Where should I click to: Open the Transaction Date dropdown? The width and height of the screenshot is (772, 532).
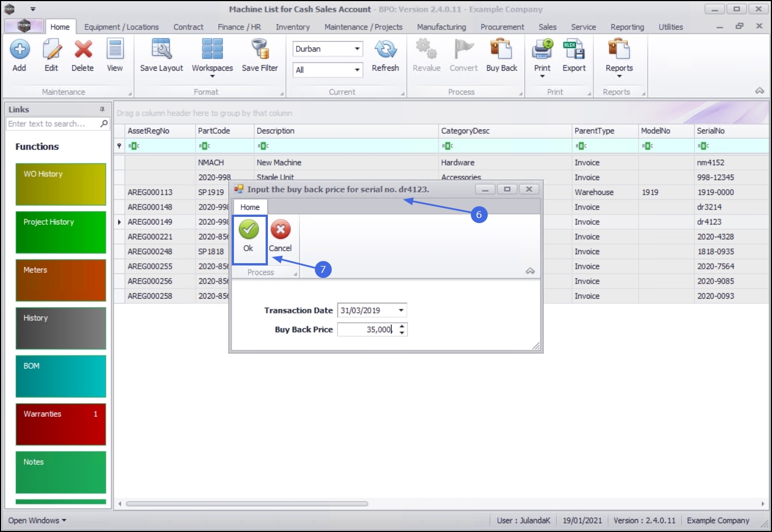(x=401, y=310)
